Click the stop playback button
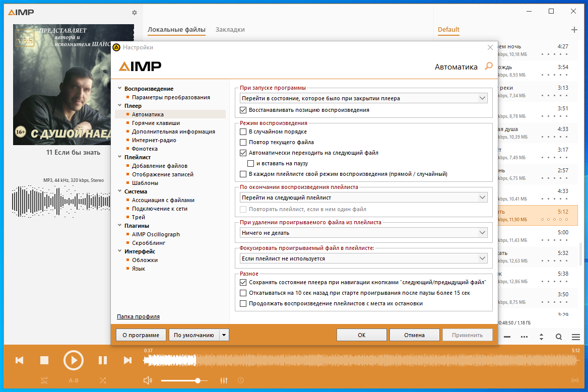This screenshot has width=588, height=392. [44, 360]
